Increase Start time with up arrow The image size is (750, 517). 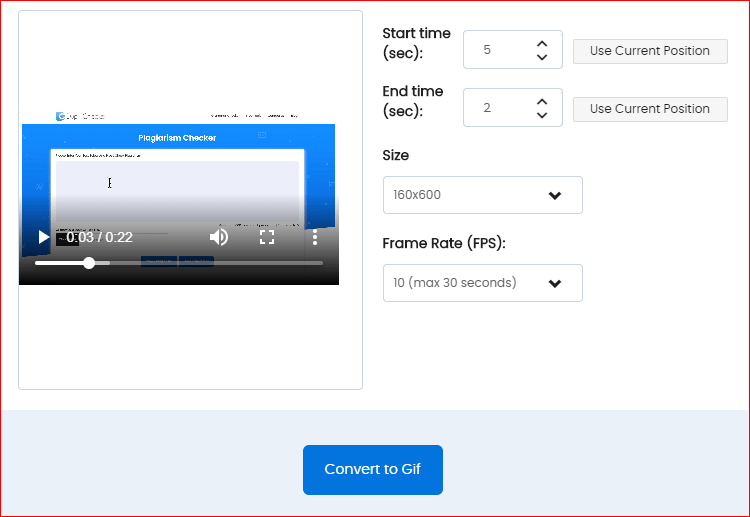pos(542,44)
